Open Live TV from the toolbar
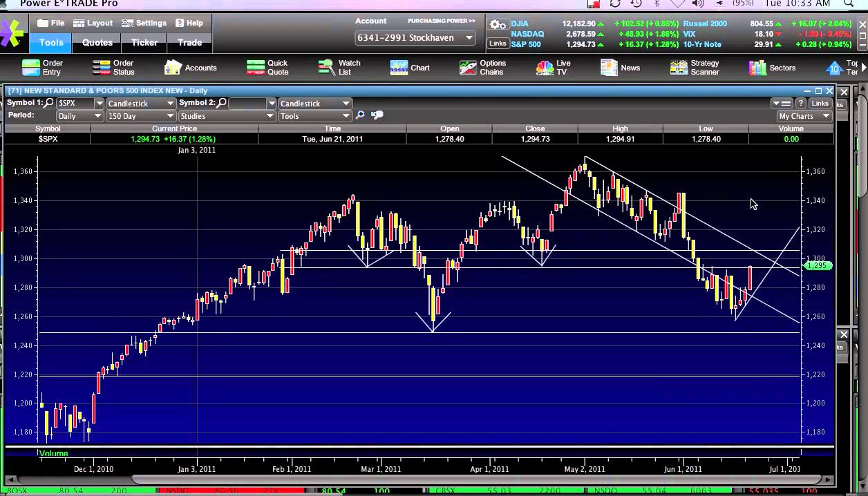The image size is (868, 496). pos(554,68)
